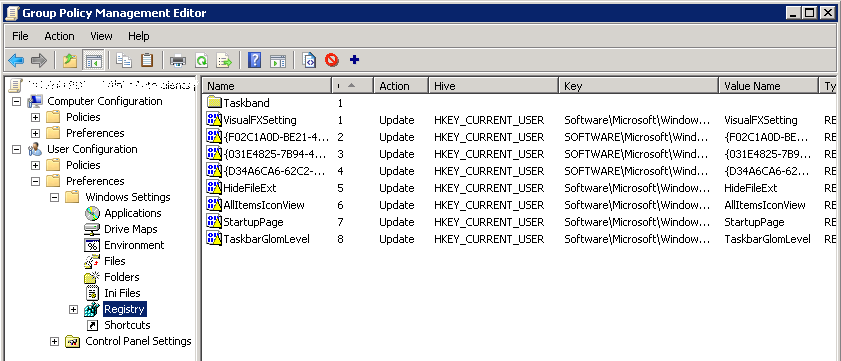The image size is (841, 361).
Task: Click the HideFileExt registry item icon
Action: [214, 188]
